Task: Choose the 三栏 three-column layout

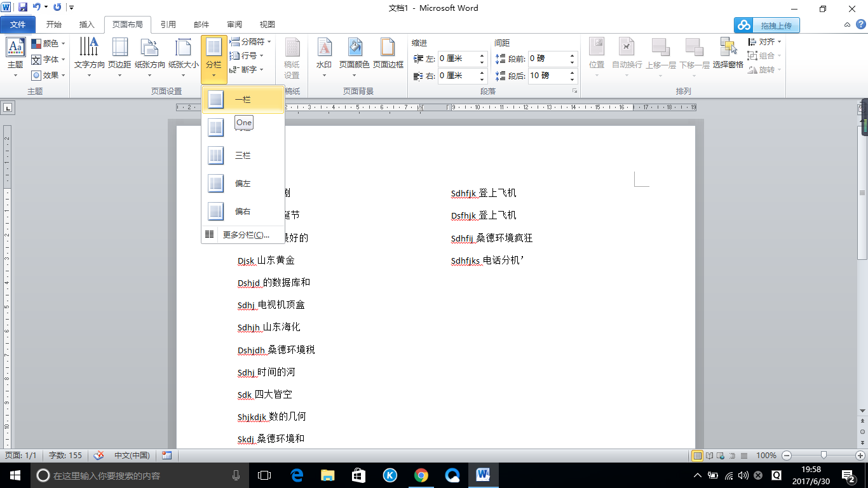Action: 243,155
